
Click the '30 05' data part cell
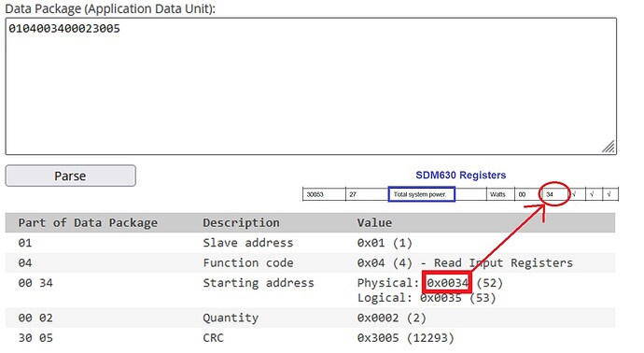[35, 338]
